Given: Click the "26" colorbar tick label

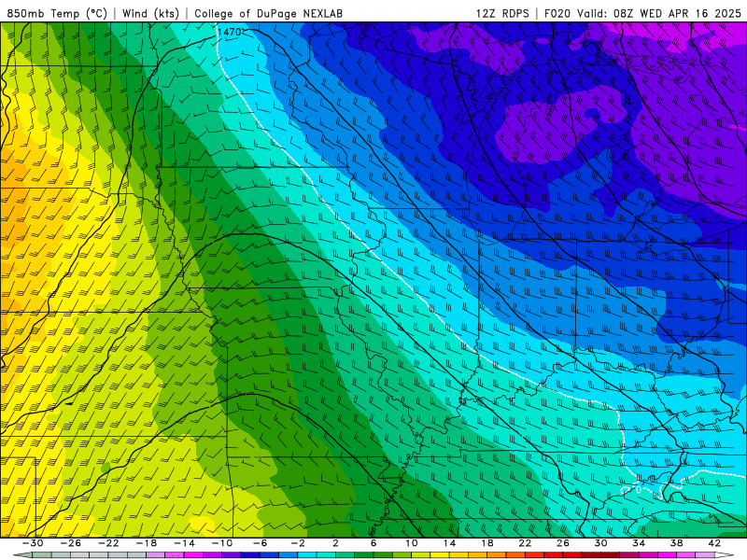Looking at the screenshot, I should point(563,543).
